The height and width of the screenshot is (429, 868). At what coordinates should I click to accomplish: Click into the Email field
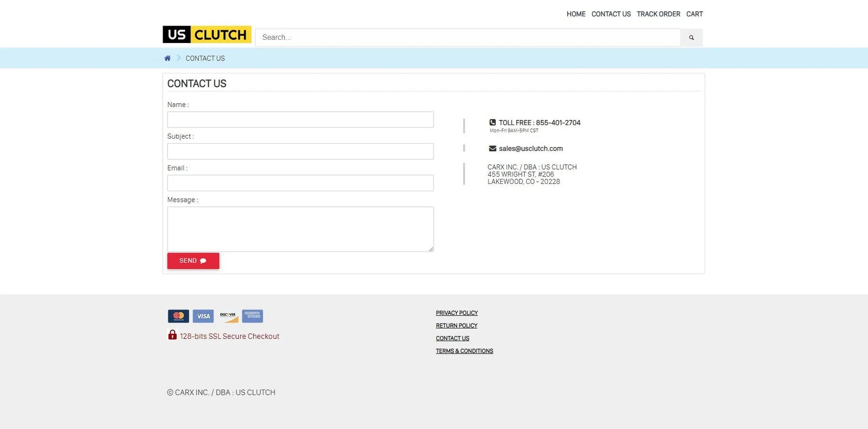click(300, 183)
